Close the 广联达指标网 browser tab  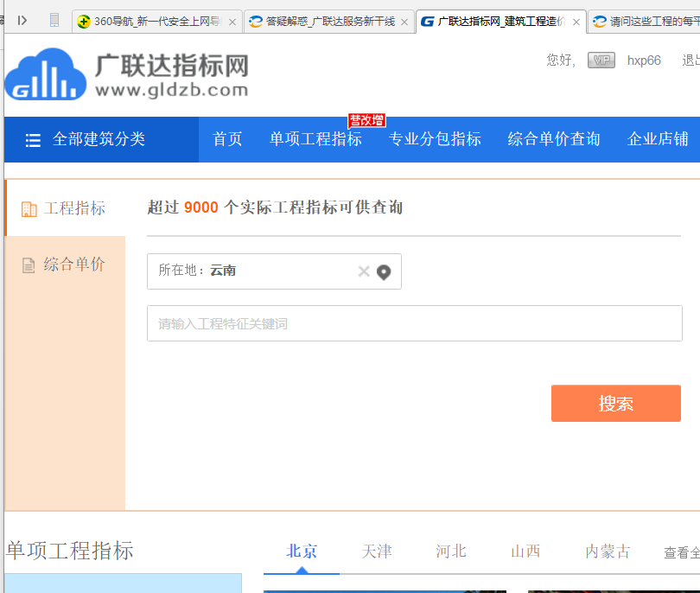[576, 22]
